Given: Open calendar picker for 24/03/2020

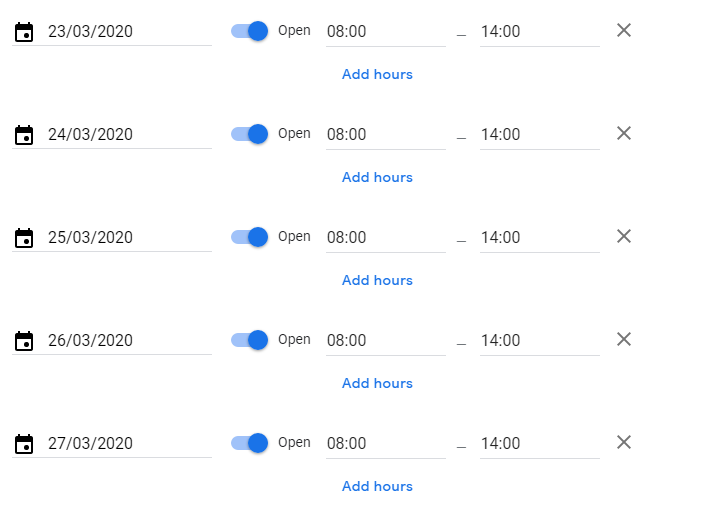Looking at the screenshot, I should (24, 135).
